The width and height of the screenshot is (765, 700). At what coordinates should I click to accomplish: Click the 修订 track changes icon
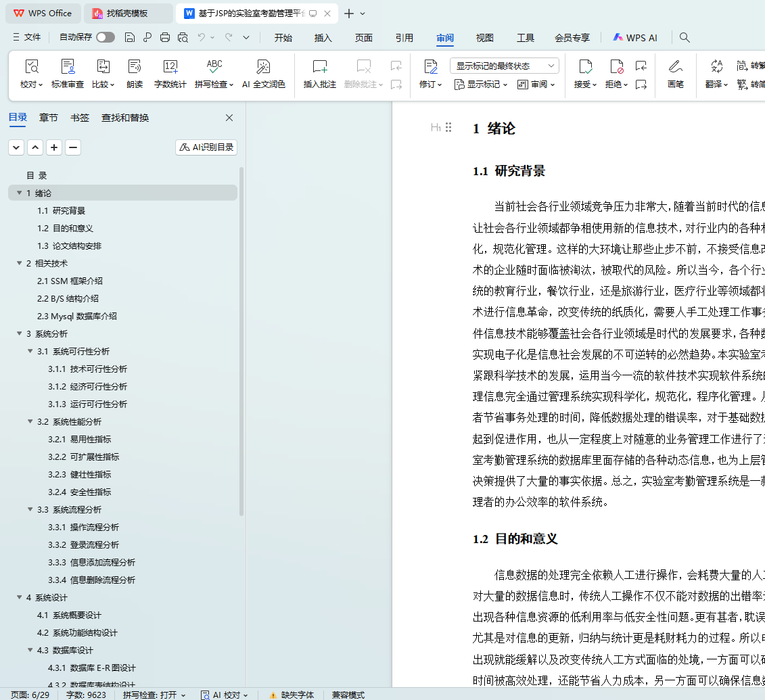(x=430, y=66)
